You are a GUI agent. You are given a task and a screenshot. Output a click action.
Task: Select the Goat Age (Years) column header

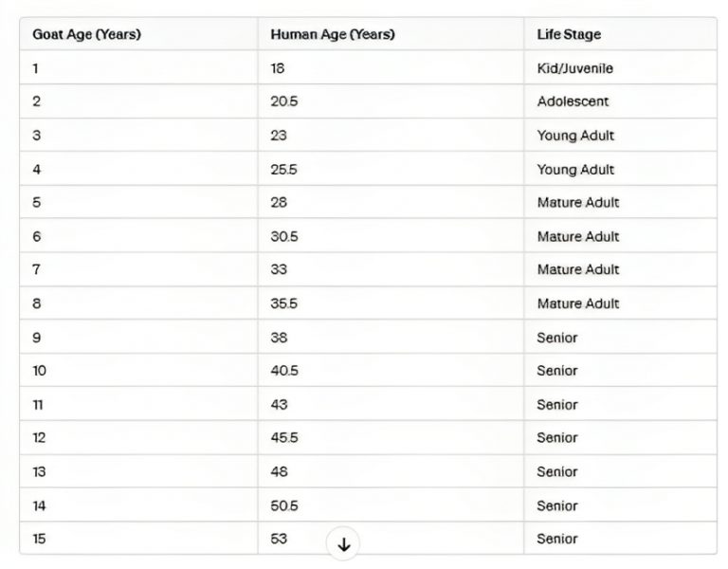138,34
